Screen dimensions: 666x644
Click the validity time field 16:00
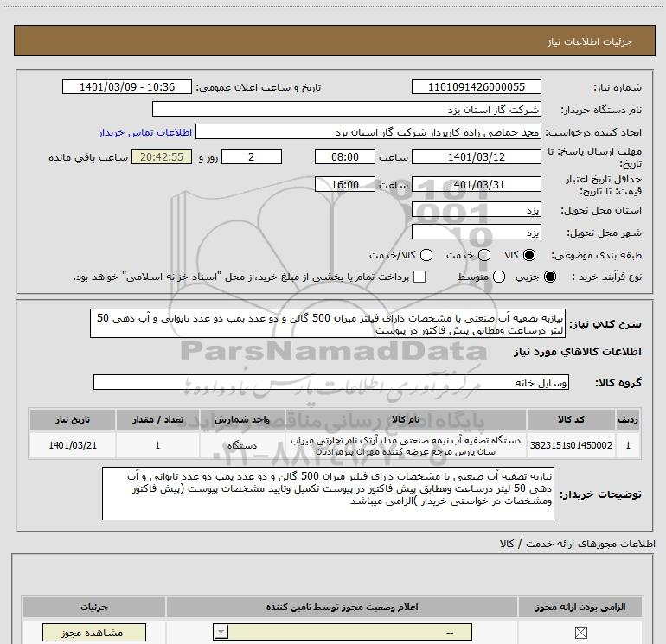click(x=345, y=185)
